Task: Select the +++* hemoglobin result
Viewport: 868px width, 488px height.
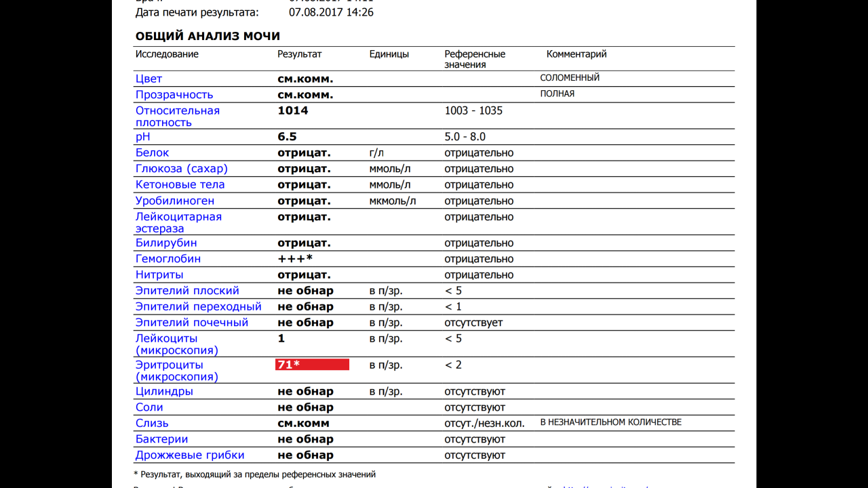Action: coord(295,259)
